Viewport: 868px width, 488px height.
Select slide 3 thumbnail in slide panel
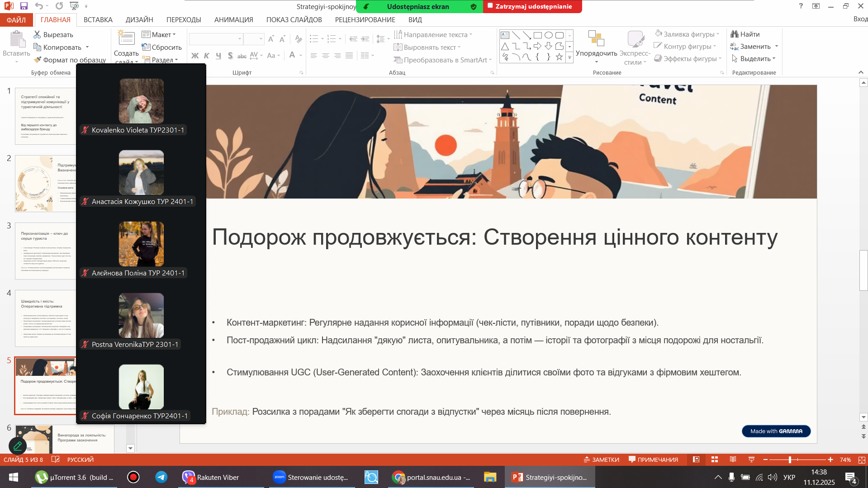pyautogui.click(x=45, y=251)
